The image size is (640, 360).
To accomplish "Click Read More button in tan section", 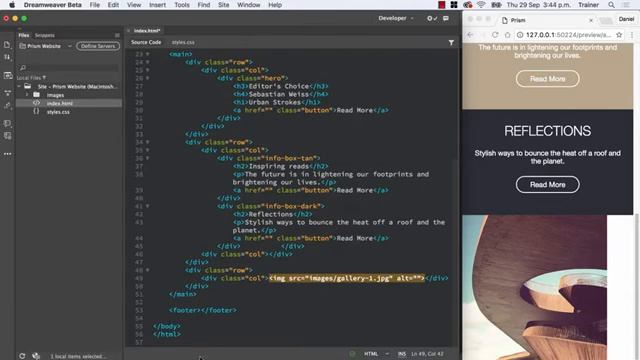I will tap(547, 79).
